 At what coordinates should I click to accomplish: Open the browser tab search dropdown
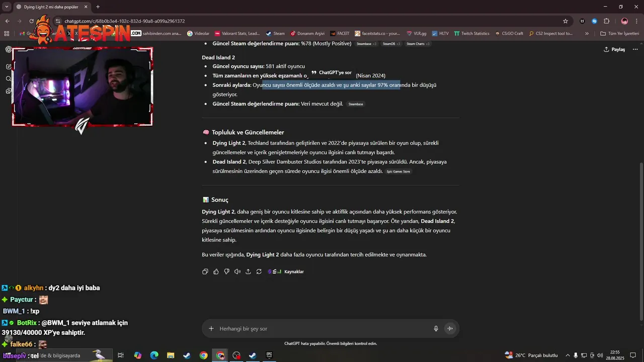click(x=7, y=7)
